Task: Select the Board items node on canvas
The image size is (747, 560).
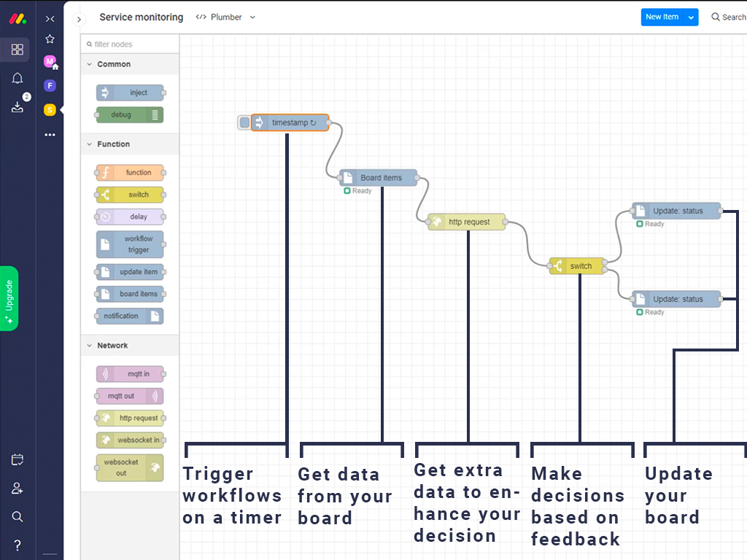Action: (x=379, y=178)
